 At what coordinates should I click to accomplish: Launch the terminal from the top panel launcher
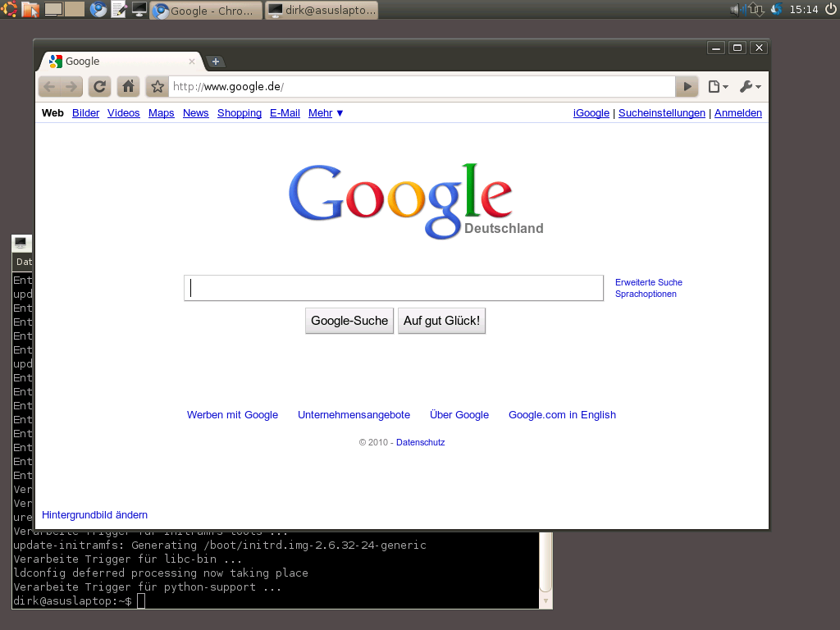(x=139, y=9)
